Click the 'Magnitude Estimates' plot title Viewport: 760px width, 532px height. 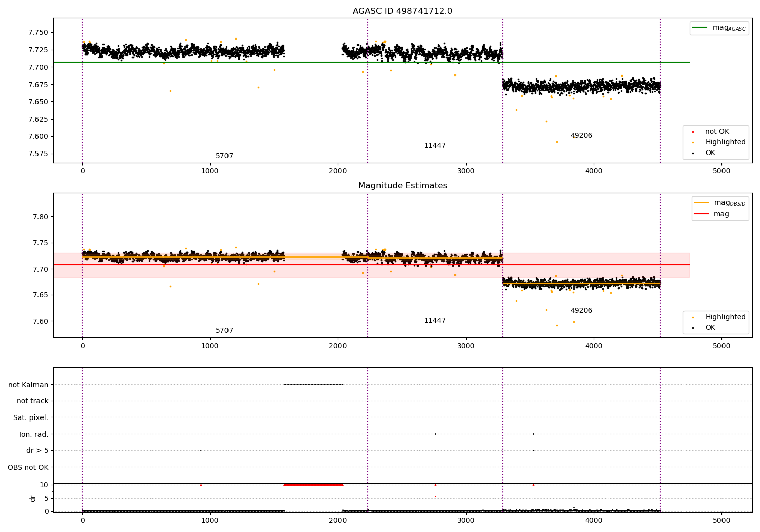(402, 186)
